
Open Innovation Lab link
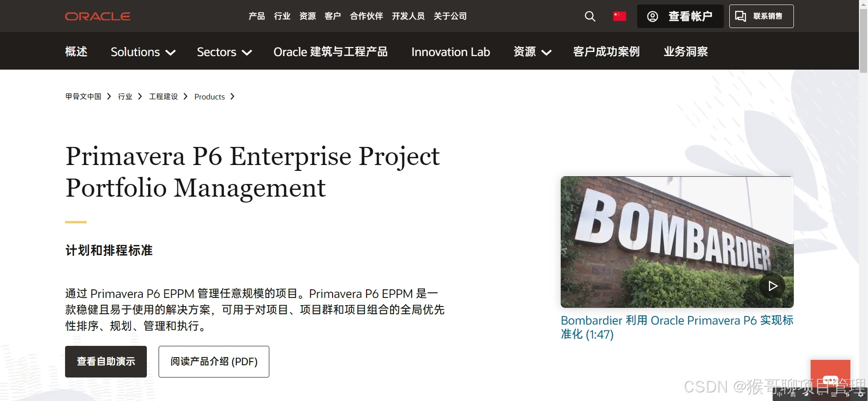(450, 52)
